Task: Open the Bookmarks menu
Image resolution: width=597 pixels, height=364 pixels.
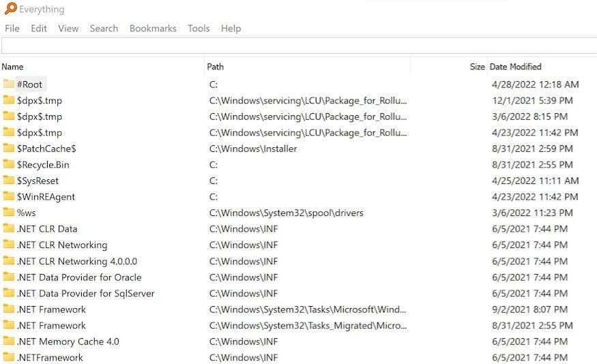Action: pyautogui.click(x=153, y=29)
